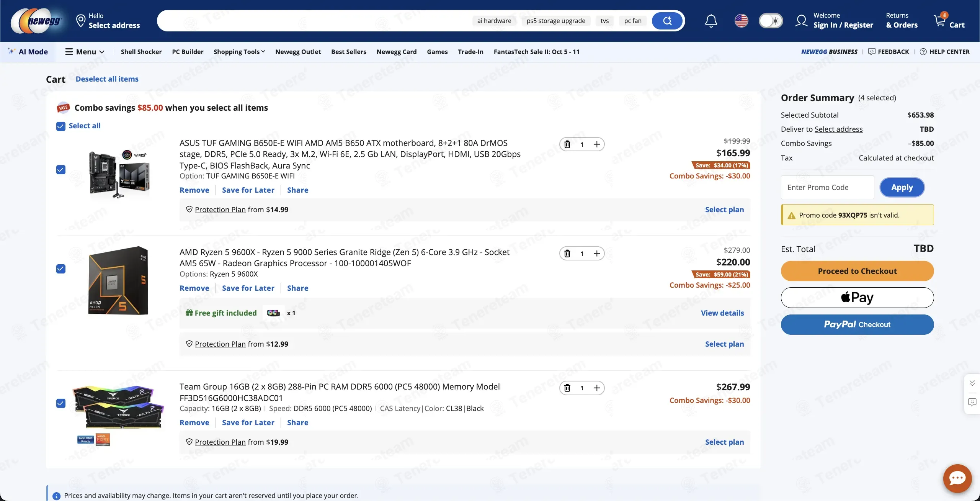Select the 'ps5 storage upgrade' search suggestion
Screen dimensions: 980x501
(x=556, y=21)
